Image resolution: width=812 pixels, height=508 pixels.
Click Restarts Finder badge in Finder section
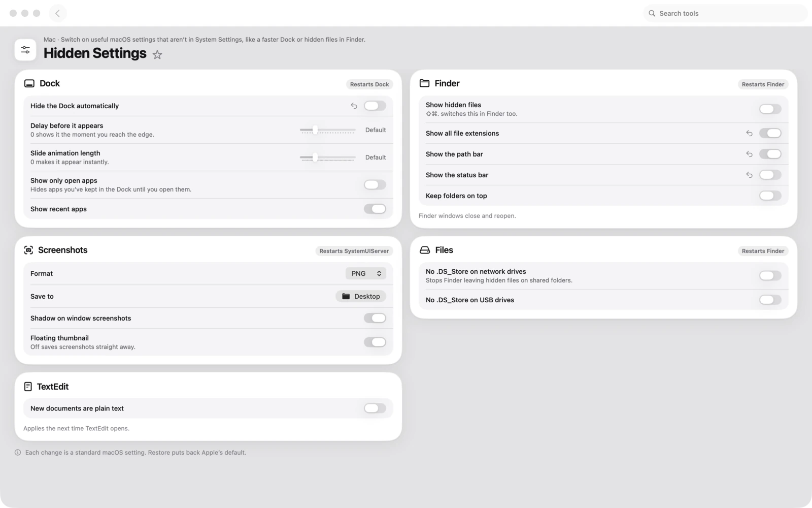[763, 84]
